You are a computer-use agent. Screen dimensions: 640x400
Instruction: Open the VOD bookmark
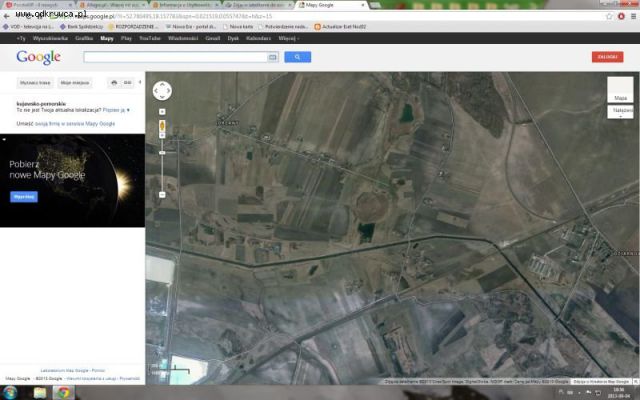(28, 27)
